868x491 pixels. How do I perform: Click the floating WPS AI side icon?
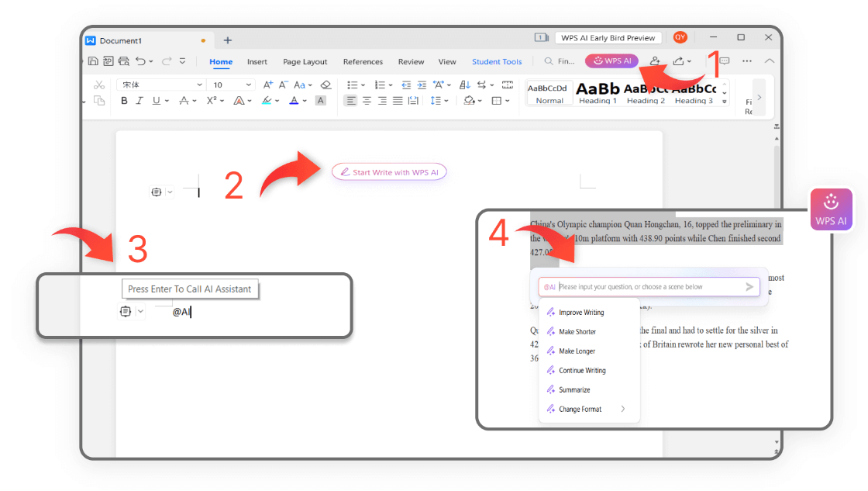[831, 209]
